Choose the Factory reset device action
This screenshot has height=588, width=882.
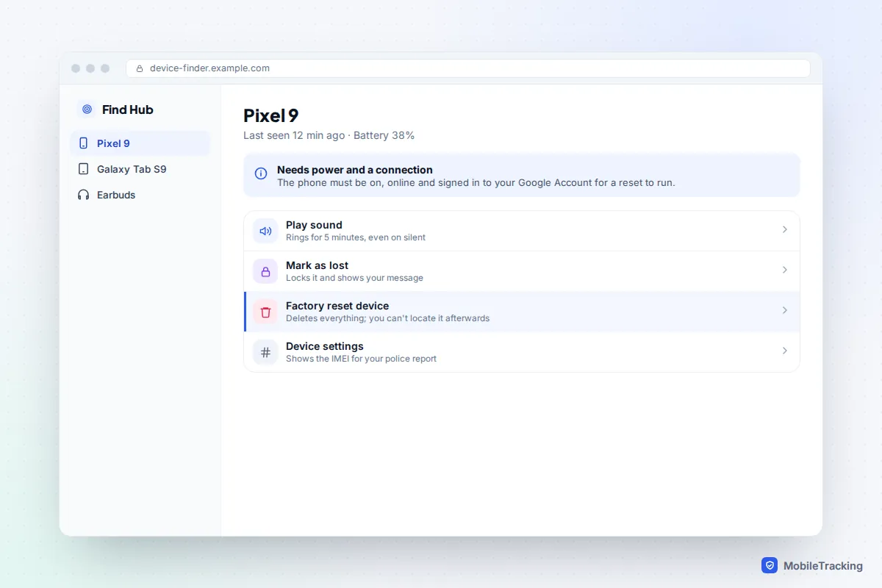pyautogui.click(x=522, y=312)
